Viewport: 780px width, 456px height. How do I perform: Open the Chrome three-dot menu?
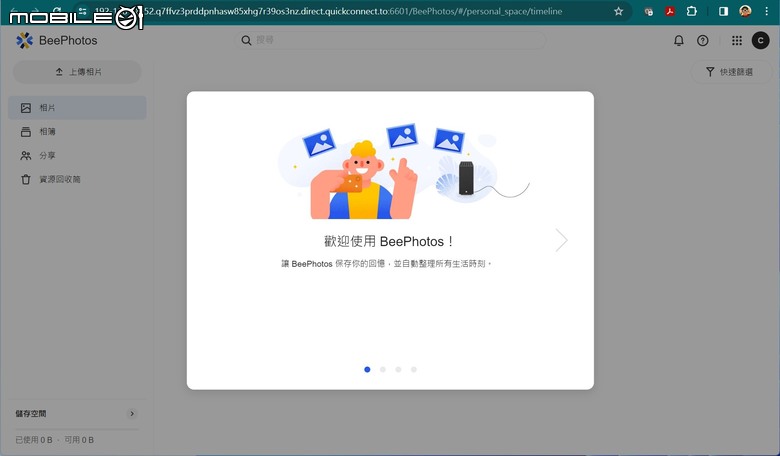767,11
